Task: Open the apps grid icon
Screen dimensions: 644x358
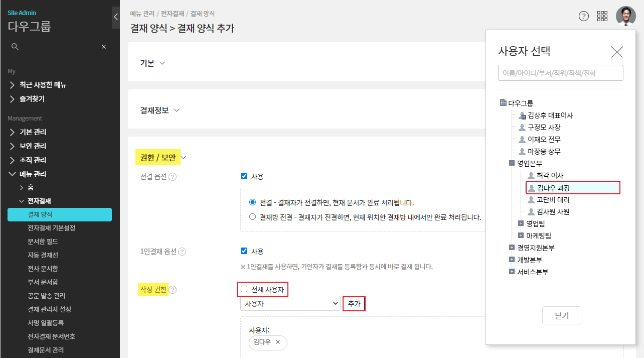Action: [602, 16]
